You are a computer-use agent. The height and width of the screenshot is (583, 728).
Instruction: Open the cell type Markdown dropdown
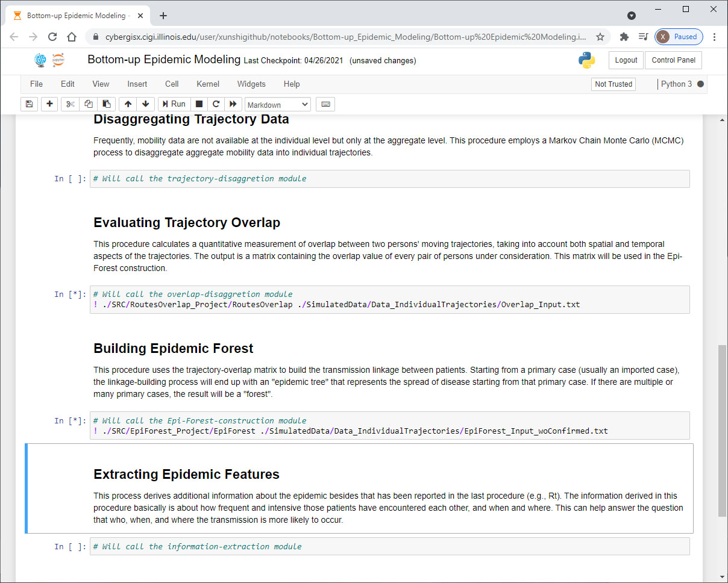click(277, 105)
